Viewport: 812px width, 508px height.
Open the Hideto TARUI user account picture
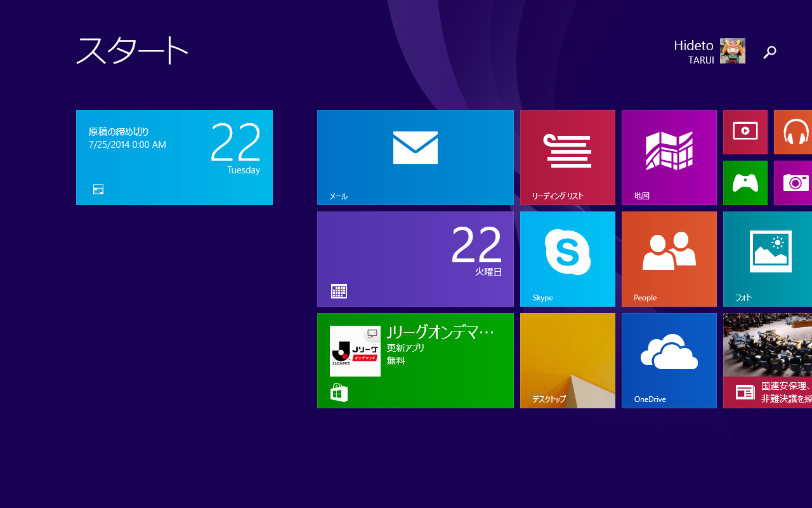tap(733, 51)
